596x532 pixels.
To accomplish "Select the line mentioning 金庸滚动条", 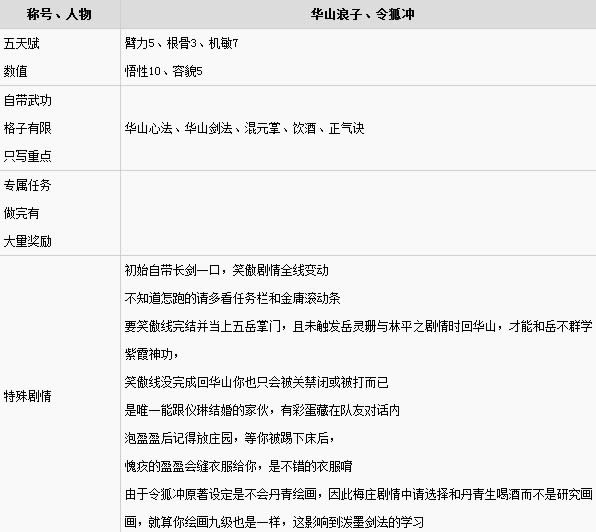I will (232, 298).
